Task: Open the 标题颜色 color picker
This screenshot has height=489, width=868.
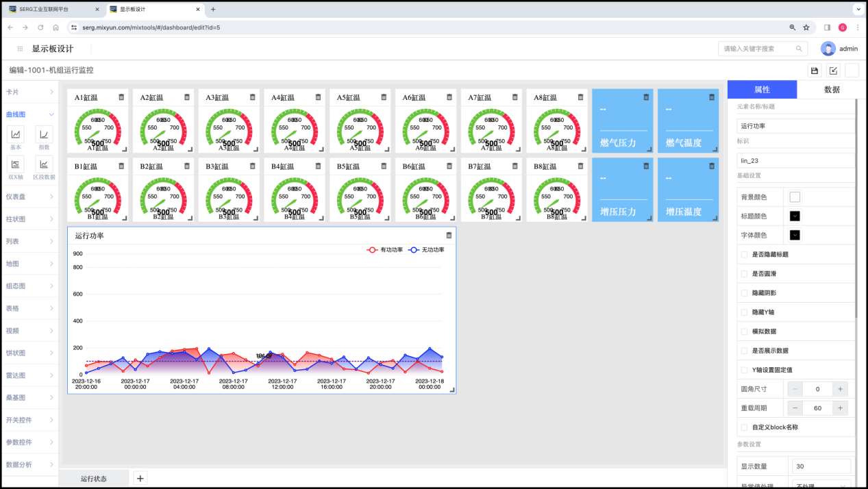Action: 795,216
